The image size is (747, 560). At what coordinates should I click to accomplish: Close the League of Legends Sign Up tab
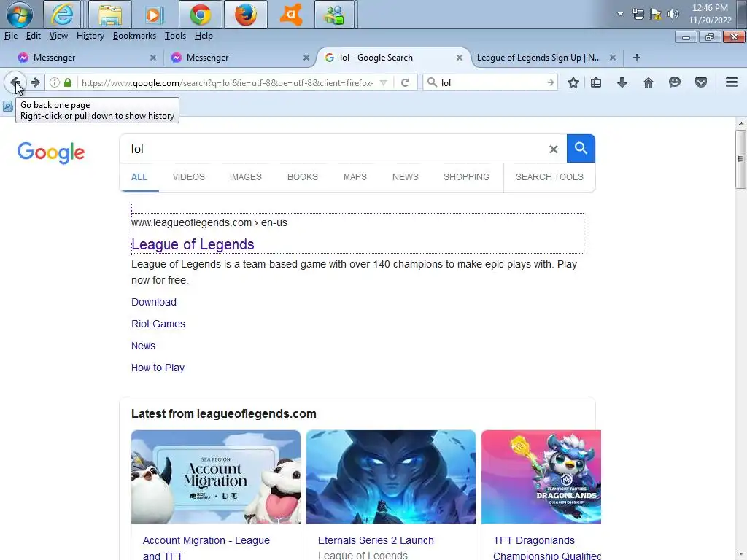click(x=613, y=58)
